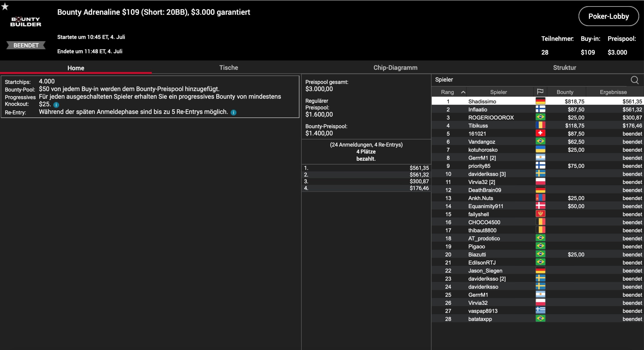The height and width of the screenshot is (350, 644).
Task: Return to Poker-Lobby
Action: [608, 16]
